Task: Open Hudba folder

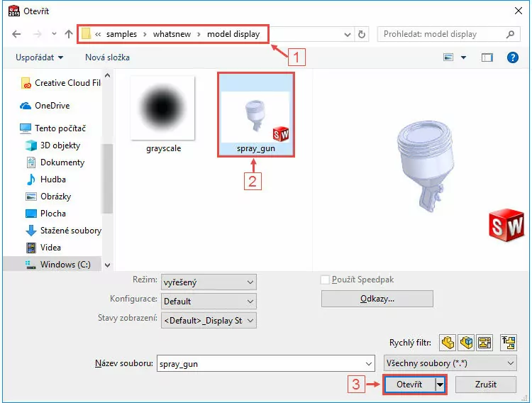Action: point(46,180)
